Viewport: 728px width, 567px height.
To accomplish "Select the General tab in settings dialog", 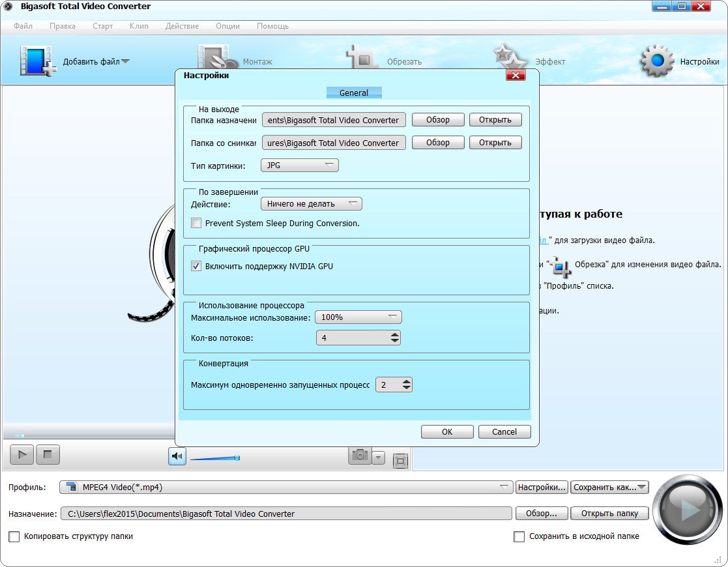I will coord(354,93).
